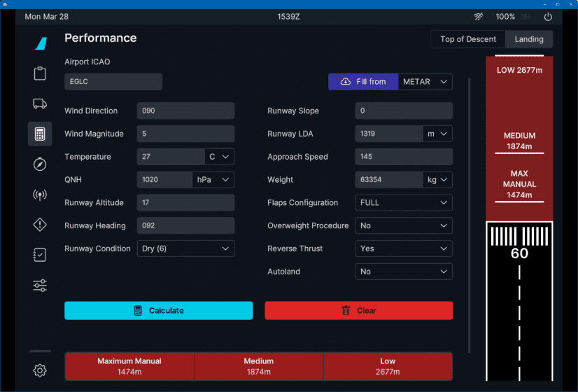Click the battery charging icon
Image resolution: width=578 pixels, height=392 pixels.
(x=526, y=17)
